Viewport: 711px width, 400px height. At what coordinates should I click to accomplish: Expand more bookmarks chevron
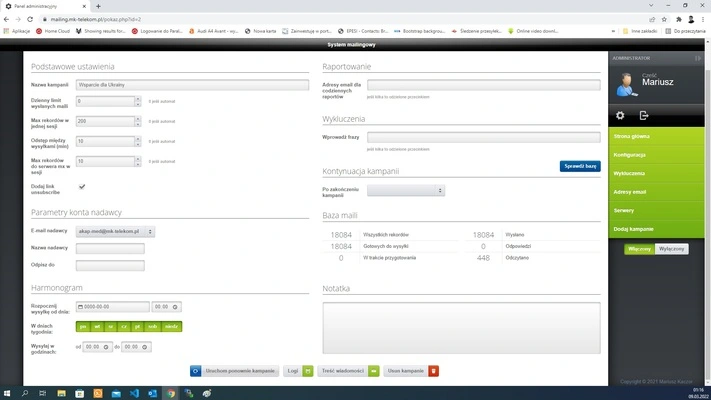pos(613,31)
